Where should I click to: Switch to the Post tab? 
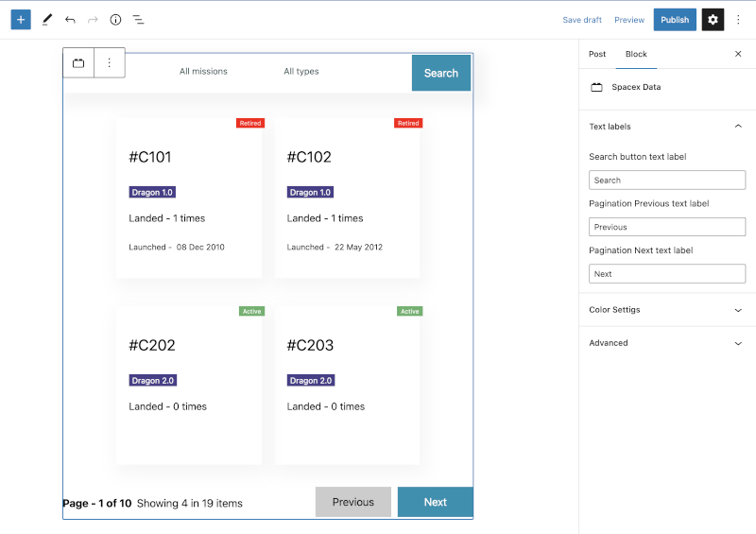click(x=597, y=54)
